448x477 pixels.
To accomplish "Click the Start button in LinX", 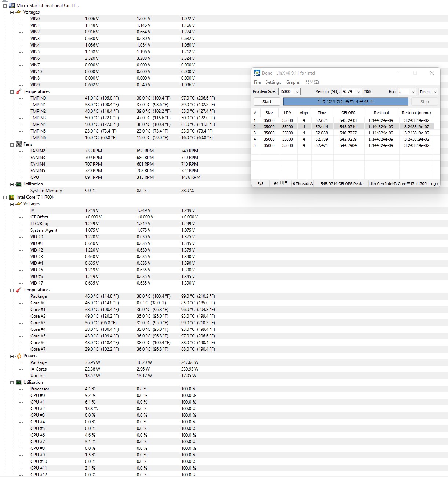I will (x=267, y=102).
